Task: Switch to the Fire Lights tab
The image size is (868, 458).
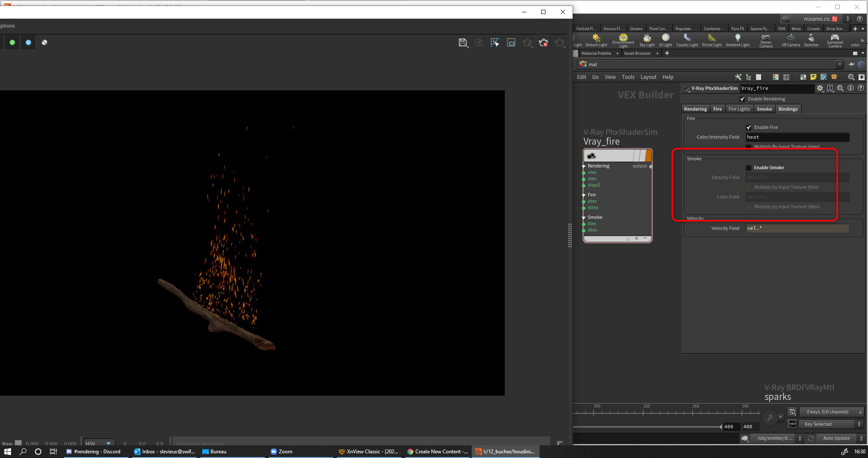Action: (x=739, y=109)
